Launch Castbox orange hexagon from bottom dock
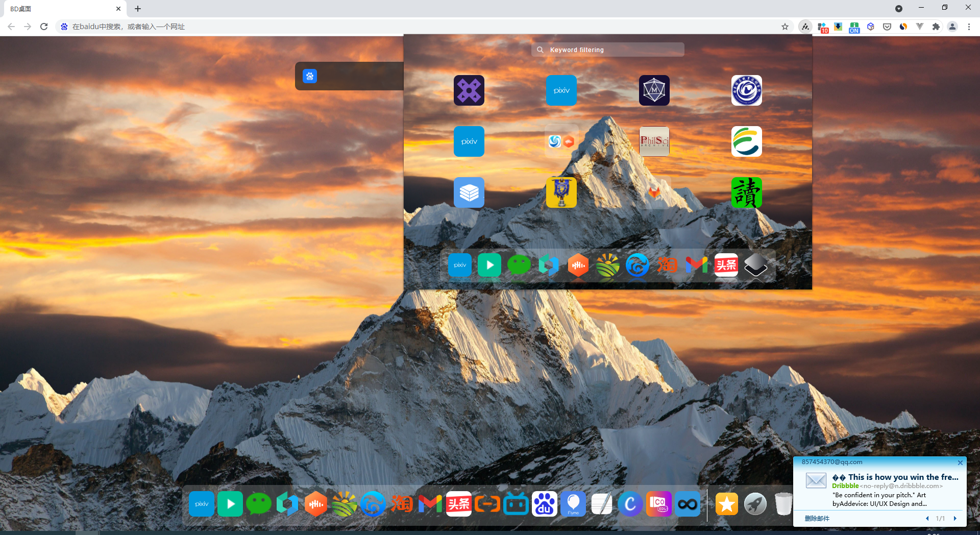 pyautogui.click(x=316, y=504)
